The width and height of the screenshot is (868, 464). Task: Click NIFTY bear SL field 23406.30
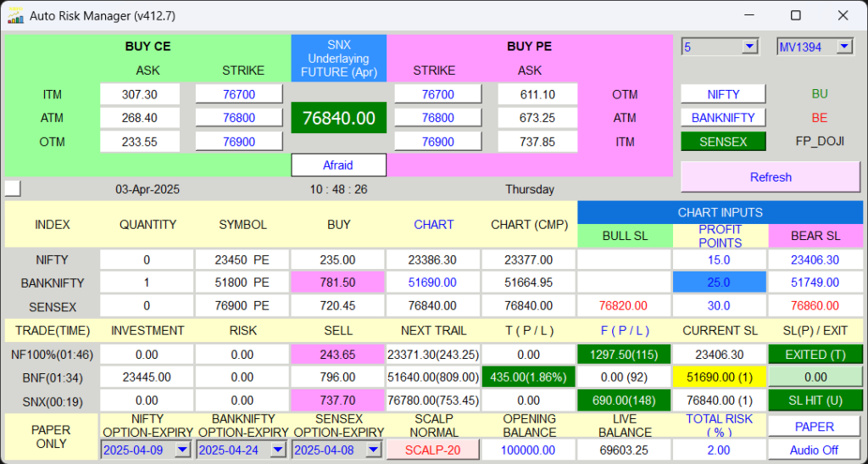tap(815, 260)
